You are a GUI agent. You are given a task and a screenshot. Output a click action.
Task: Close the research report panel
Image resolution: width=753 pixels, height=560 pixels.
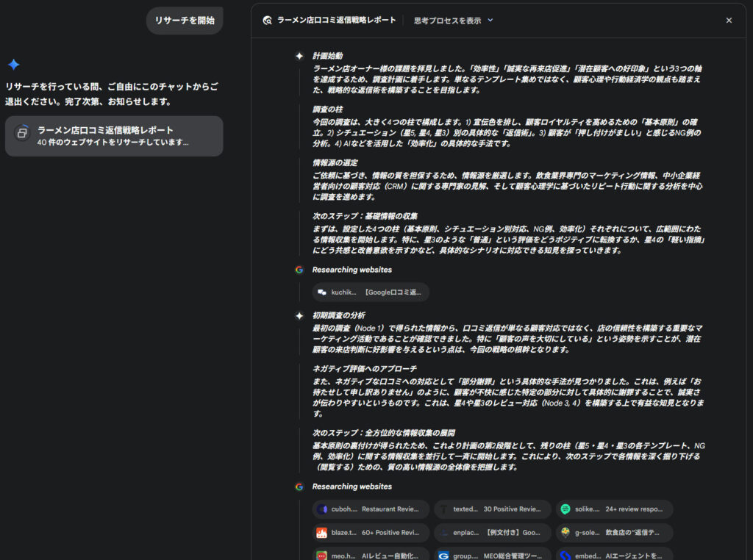tap(729, 20)
